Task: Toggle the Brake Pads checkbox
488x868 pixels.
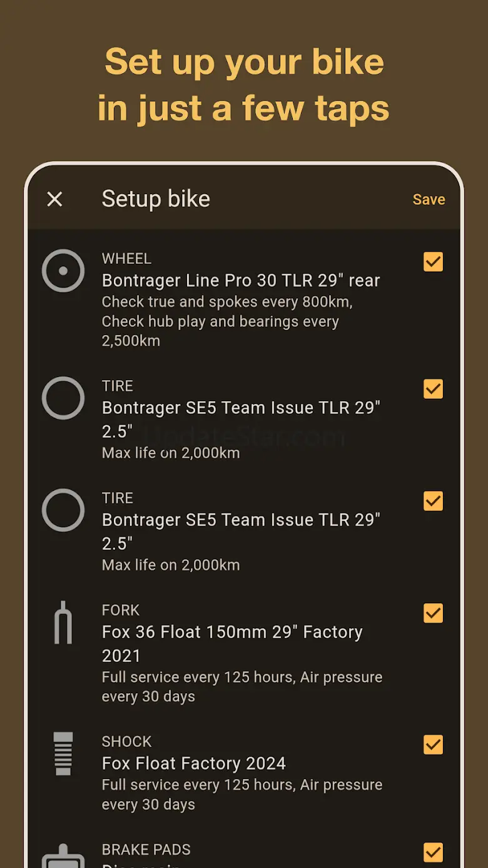Action: 433,852
